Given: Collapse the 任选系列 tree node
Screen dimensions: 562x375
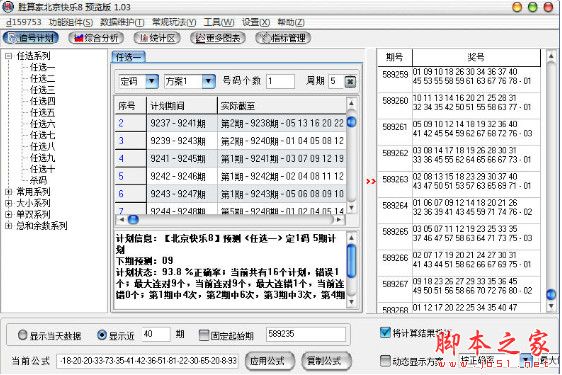Looking at the screenshot, I should tap(9, 56).
